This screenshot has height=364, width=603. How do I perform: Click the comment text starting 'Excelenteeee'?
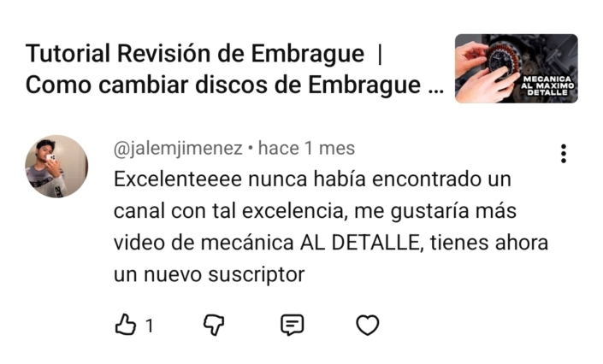tap(331, 226)
